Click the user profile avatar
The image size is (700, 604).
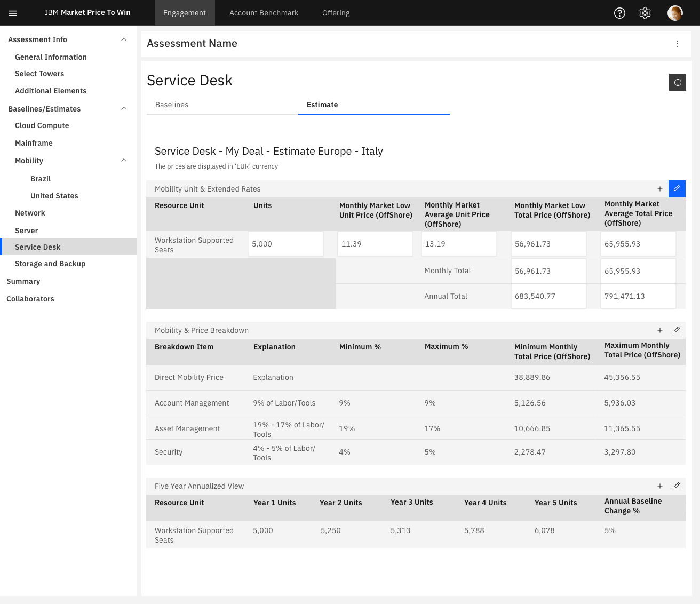click(675, 13)
